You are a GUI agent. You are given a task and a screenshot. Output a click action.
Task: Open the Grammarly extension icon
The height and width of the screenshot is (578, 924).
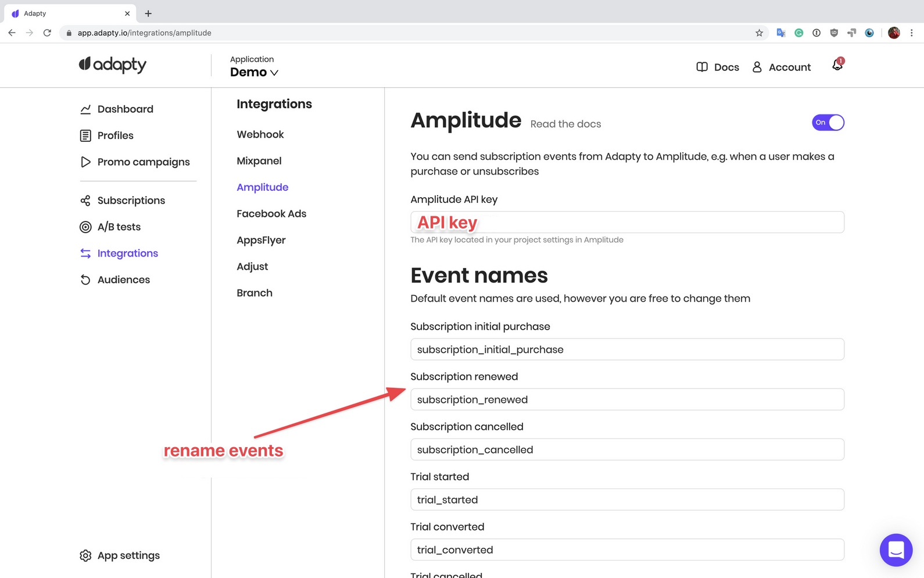point(799,33)
